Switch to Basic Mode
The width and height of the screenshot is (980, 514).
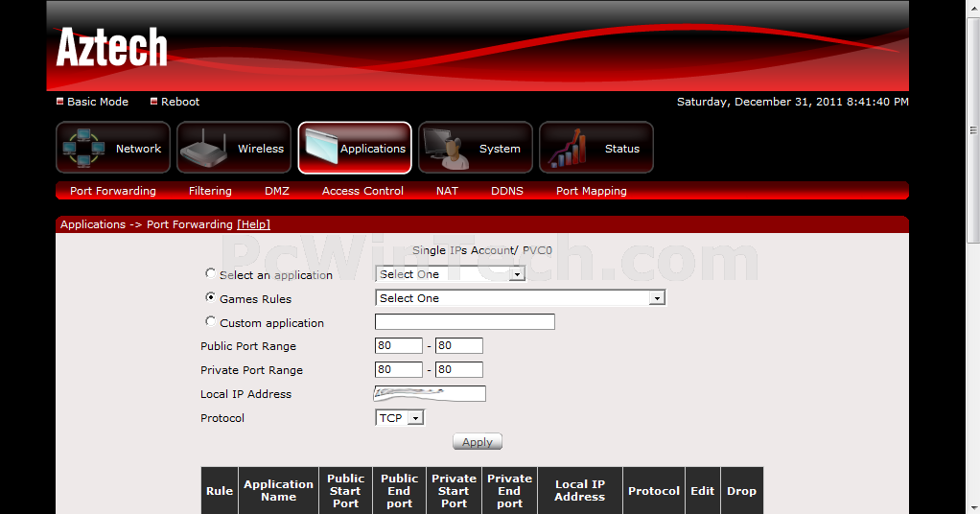[x=98, y=102]
